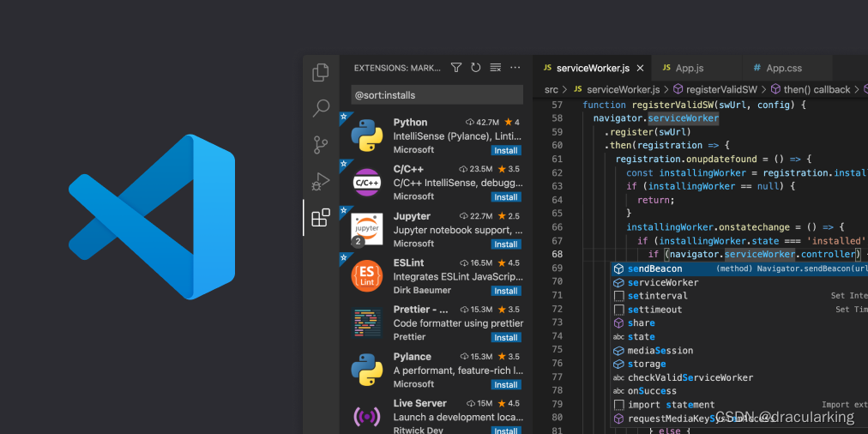
Task: Click the C/C++ extension logo
Action: click(x=366, y=183)
